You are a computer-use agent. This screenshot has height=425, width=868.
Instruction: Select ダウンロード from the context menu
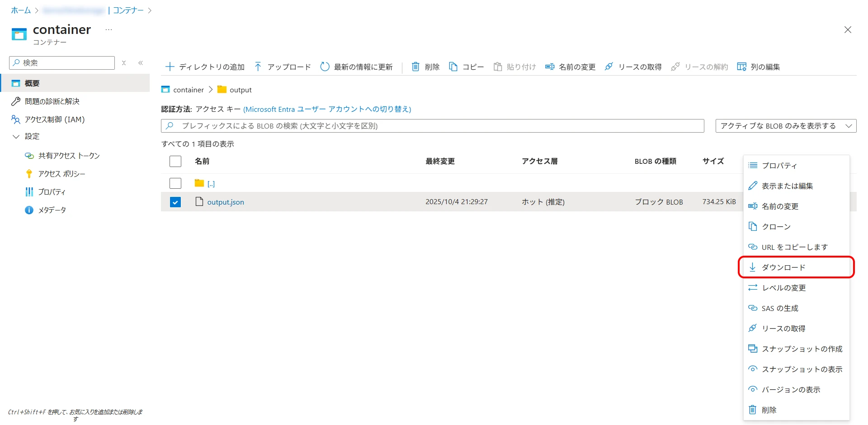pos(783,267)
